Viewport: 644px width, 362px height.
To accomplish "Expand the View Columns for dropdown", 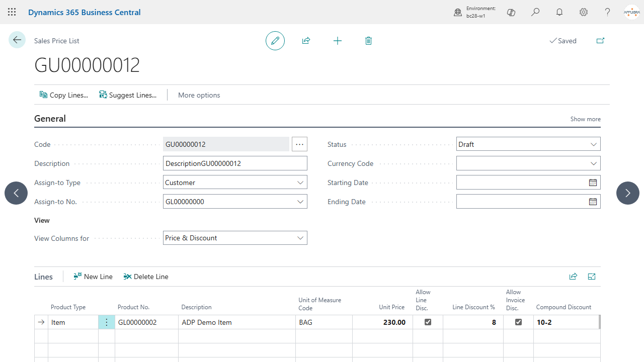I will [300, 238].
